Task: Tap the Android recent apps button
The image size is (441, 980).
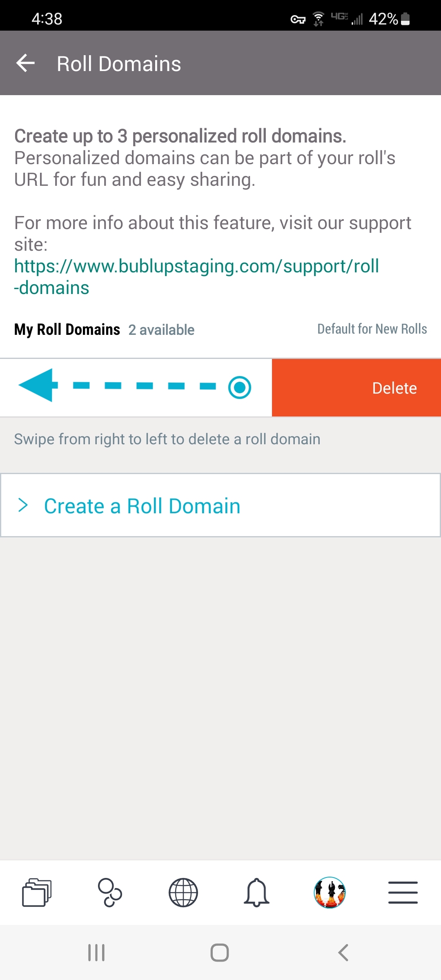Action: (x=96, y=953)
